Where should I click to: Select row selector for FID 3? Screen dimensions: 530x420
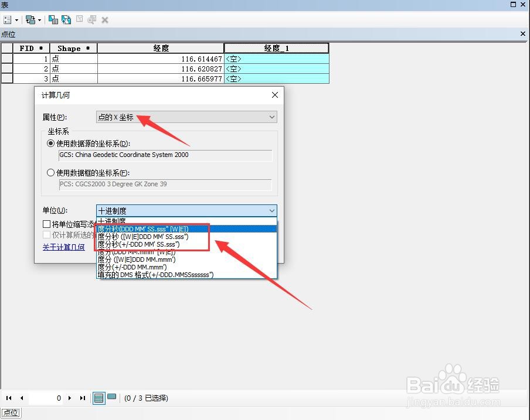click(x=7, y=78)
